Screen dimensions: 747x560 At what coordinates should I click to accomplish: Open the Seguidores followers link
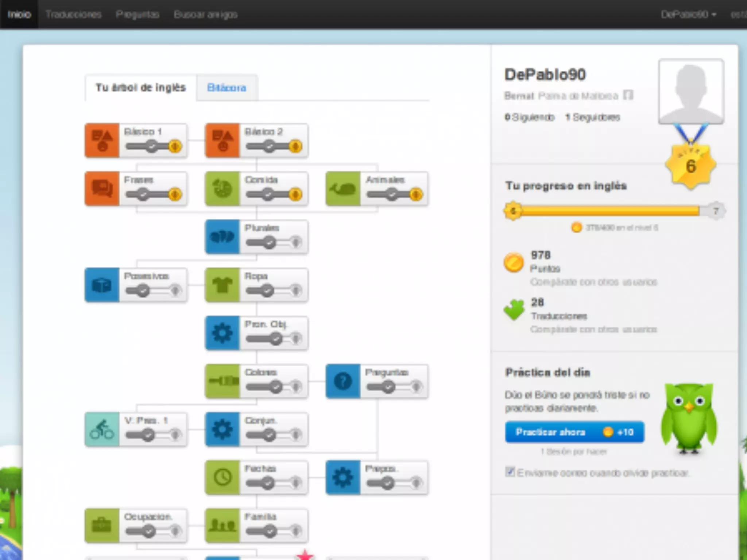coord(593,117)
